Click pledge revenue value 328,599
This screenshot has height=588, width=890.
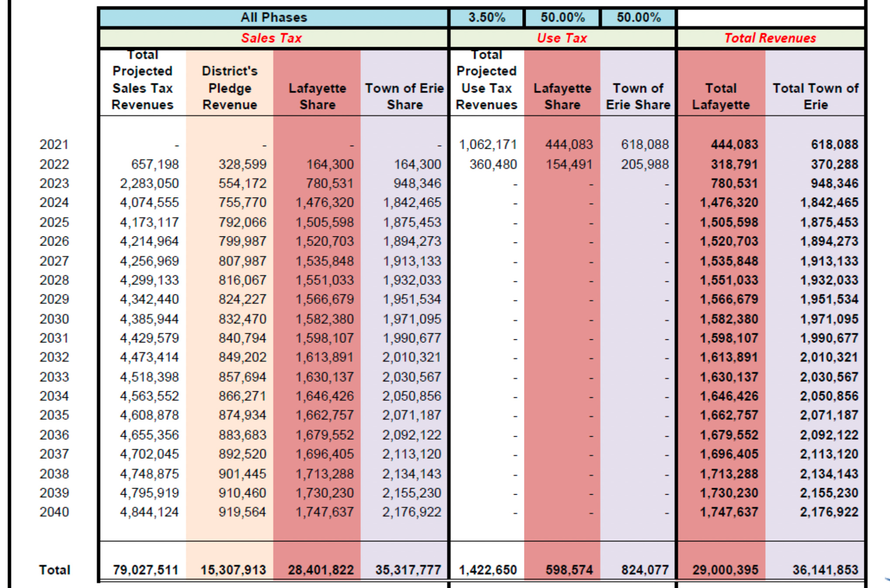coord(243,164)
